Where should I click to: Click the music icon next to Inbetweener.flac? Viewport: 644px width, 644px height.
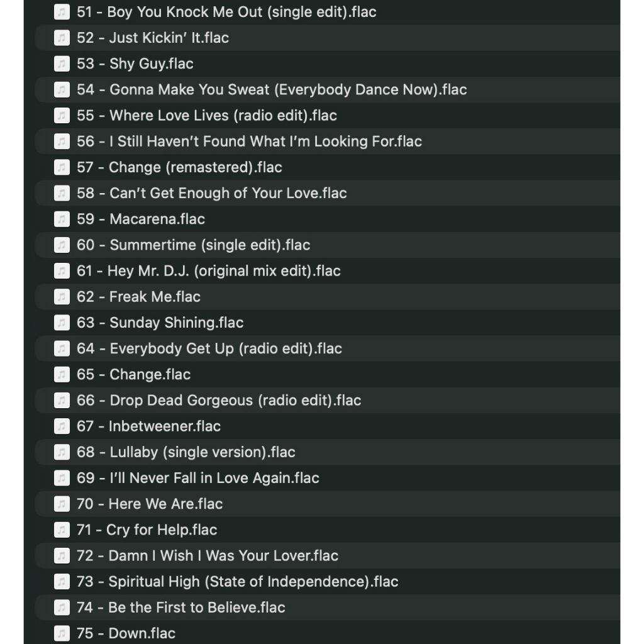tap(62, 426)
